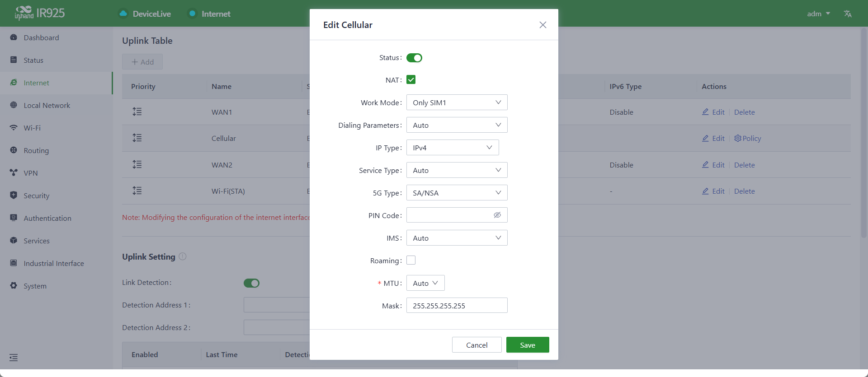The width and height of the screenshot is (868, 377).
Task: Click Wi-Fi(STA) row priority sort handle
Action: (137, 191)
